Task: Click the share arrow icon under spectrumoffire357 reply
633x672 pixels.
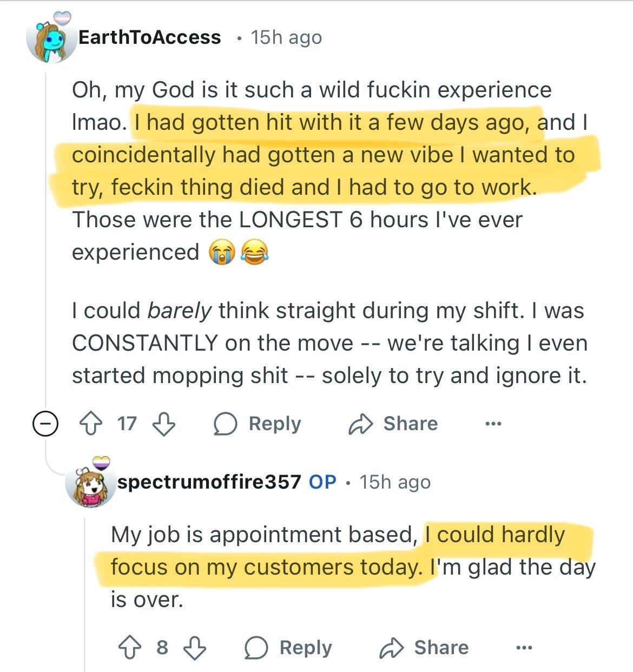Action: coord(391,648)
